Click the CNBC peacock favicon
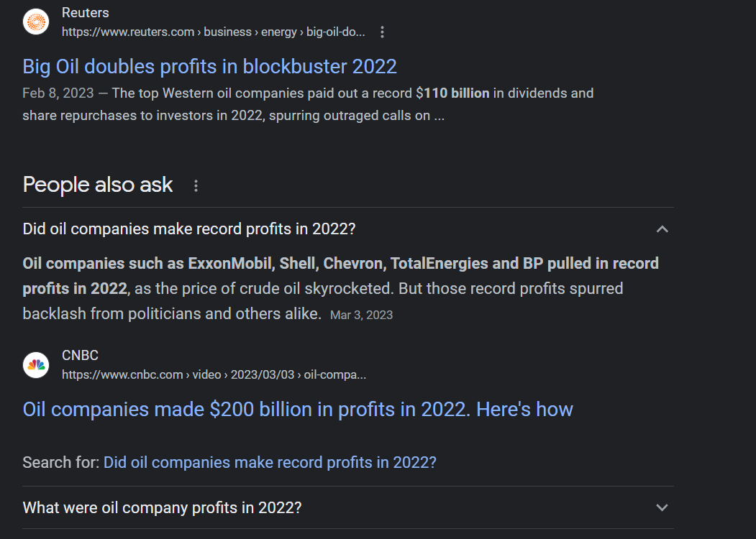Image resolution: width=756 pixels, height=539 pixels. tap(36, 364)
